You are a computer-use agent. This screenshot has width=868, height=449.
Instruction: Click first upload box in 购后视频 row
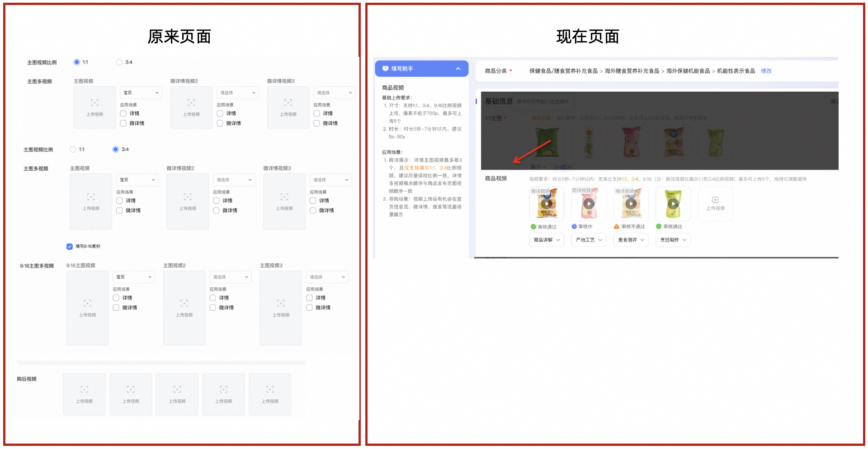click(x=84, y=394)
